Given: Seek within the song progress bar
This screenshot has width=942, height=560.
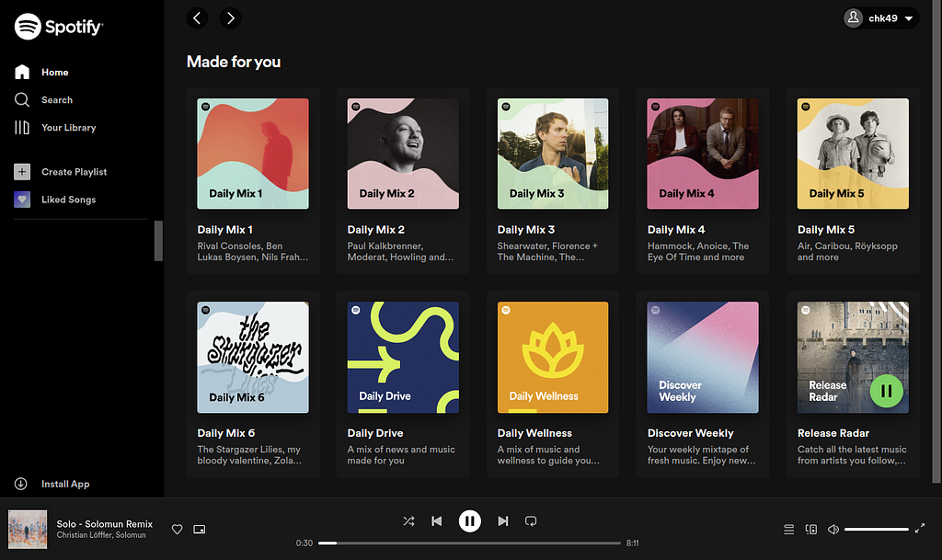Looking at the screenshot, I should (469, 543).
